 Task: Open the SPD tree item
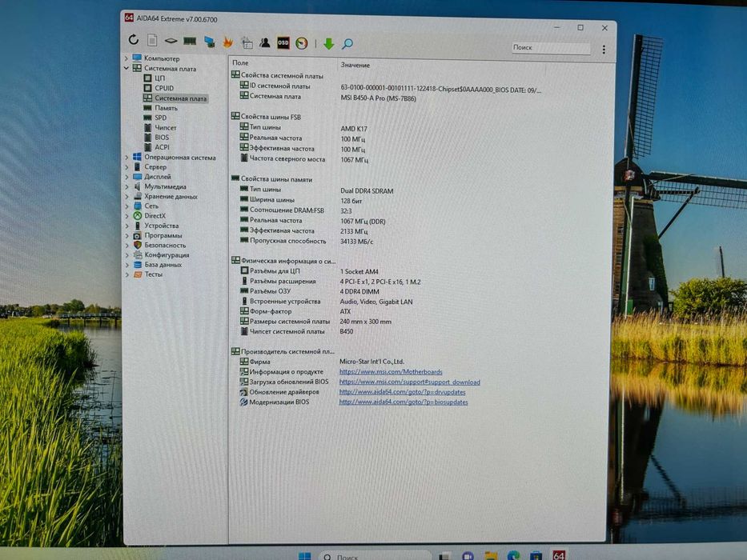click(x=155, y=118)
